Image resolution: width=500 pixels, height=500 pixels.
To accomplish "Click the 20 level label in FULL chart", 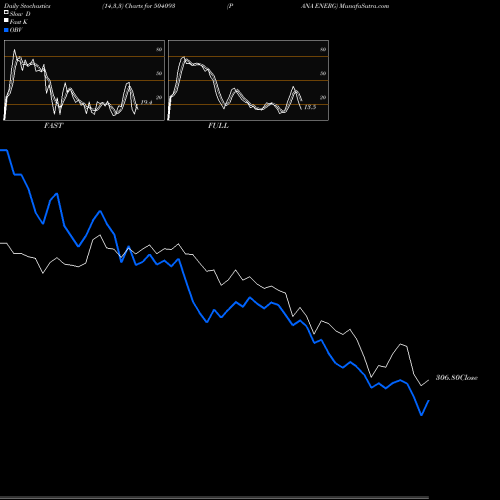I will pos(323,97).
